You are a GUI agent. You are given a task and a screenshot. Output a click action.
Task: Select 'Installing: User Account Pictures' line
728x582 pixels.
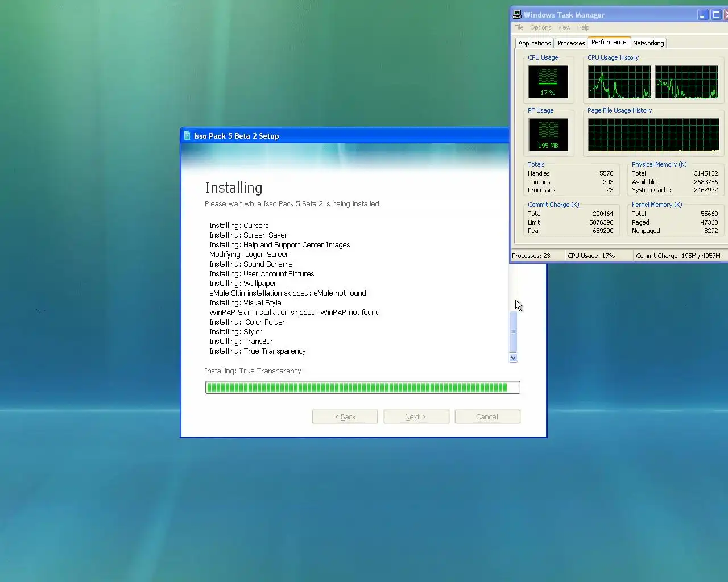262,274
